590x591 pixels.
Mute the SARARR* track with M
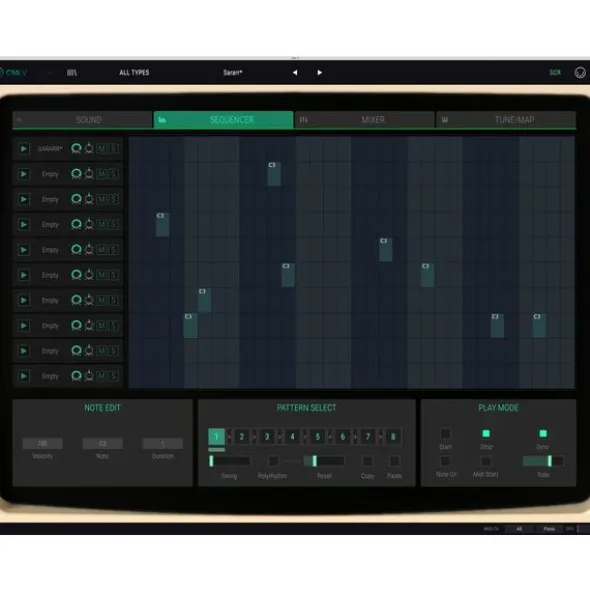[101, 149]
